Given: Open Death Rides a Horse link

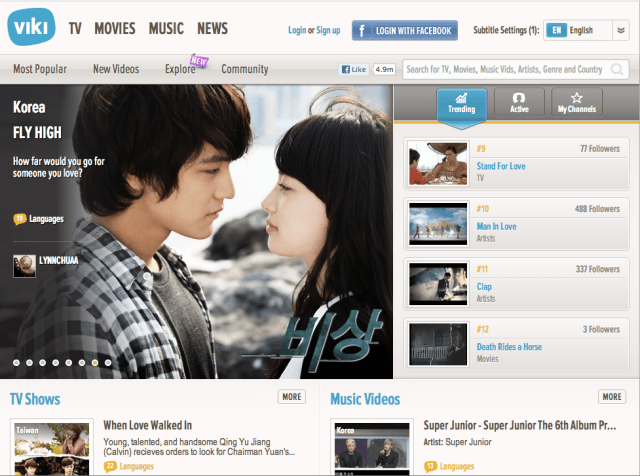Looking at the screenshot, I should tap(509, 347).
